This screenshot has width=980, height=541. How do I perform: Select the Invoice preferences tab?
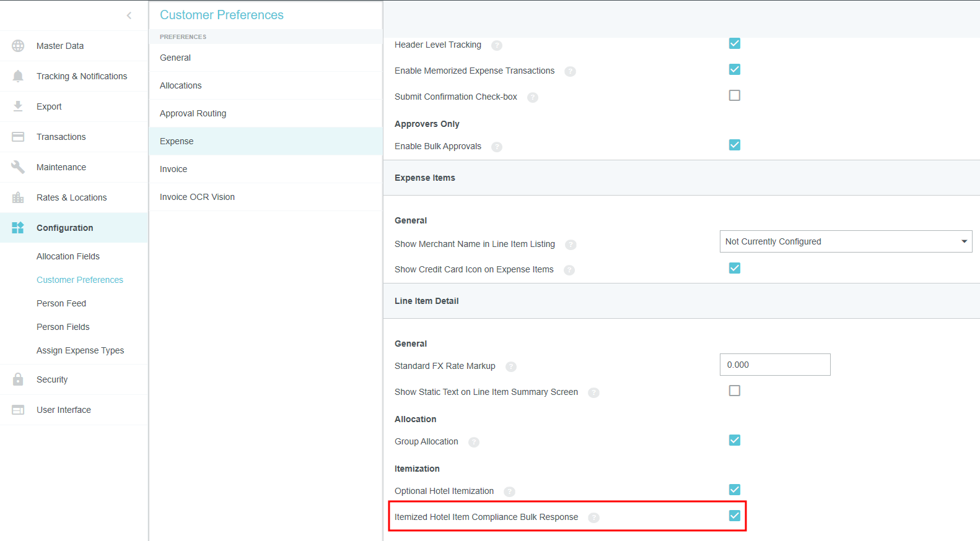[173, 169]
